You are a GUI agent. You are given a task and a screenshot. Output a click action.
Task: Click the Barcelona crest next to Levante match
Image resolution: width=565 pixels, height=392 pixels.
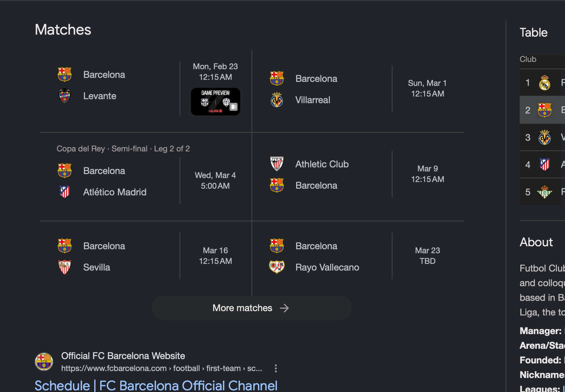(65, 75)
